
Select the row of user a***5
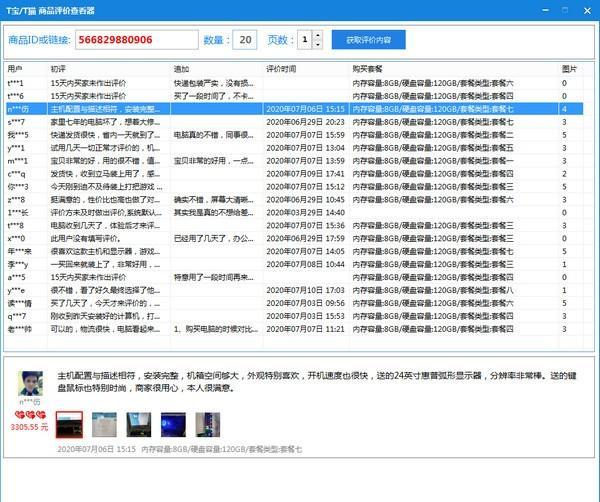click(x=294, y=277)
